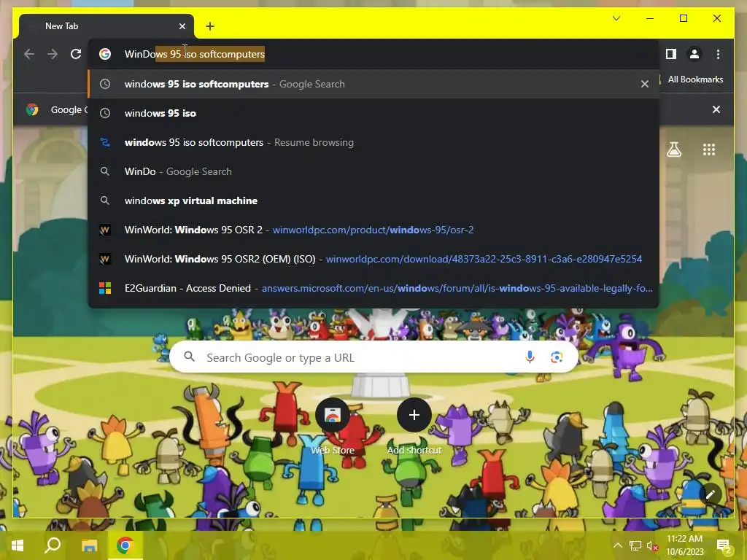The height and width of the screenshot is (560, 747).
Task: Close the New Tab tab
Action: click(182, 26)
